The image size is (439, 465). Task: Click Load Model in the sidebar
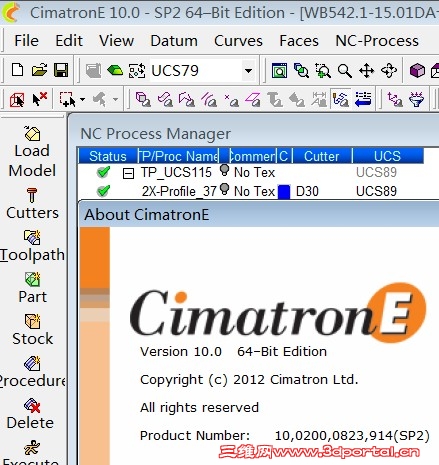32,152
